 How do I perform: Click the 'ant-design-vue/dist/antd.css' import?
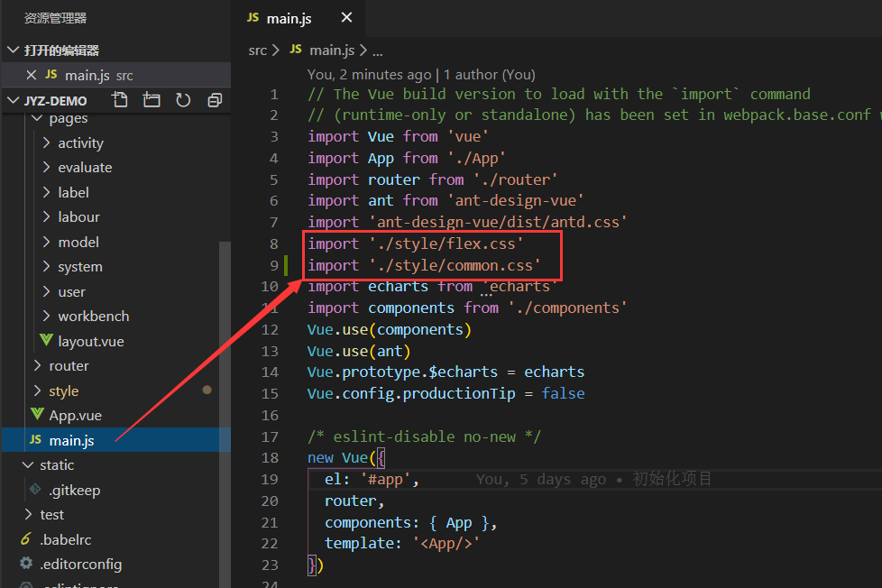(498, 222)
